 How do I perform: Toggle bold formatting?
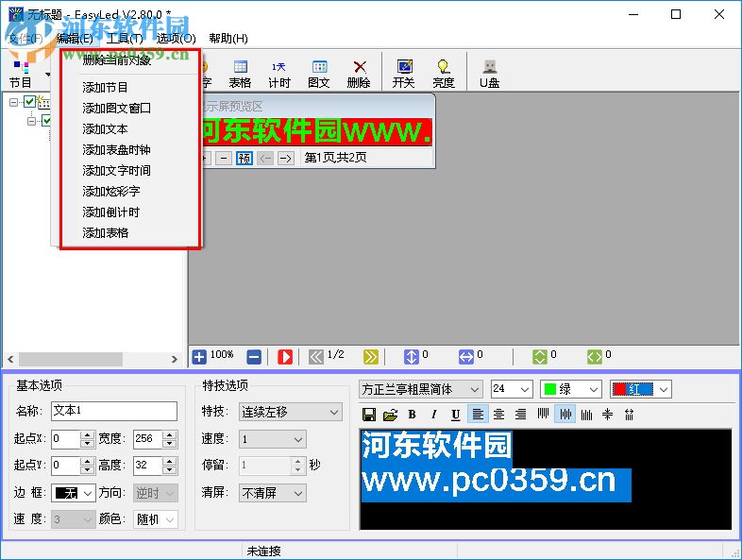click(413, 415)
